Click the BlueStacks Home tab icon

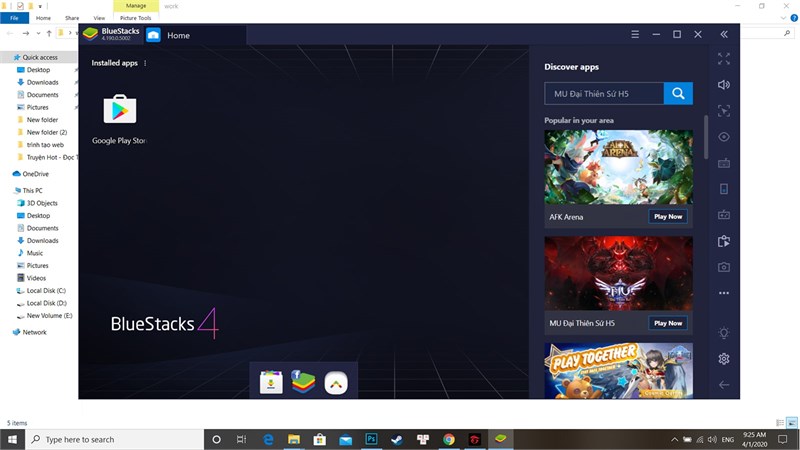pyautogui.click(x=153, y=35)
